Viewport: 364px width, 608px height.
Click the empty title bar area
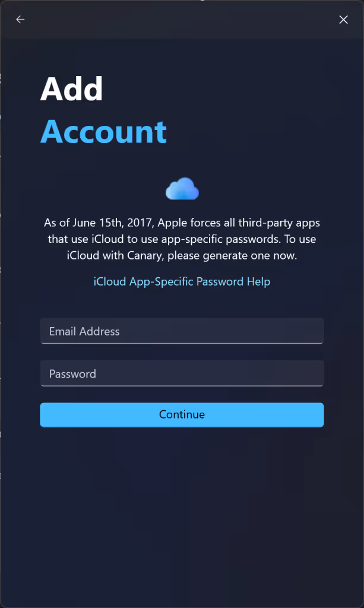[x=182, y=20]
